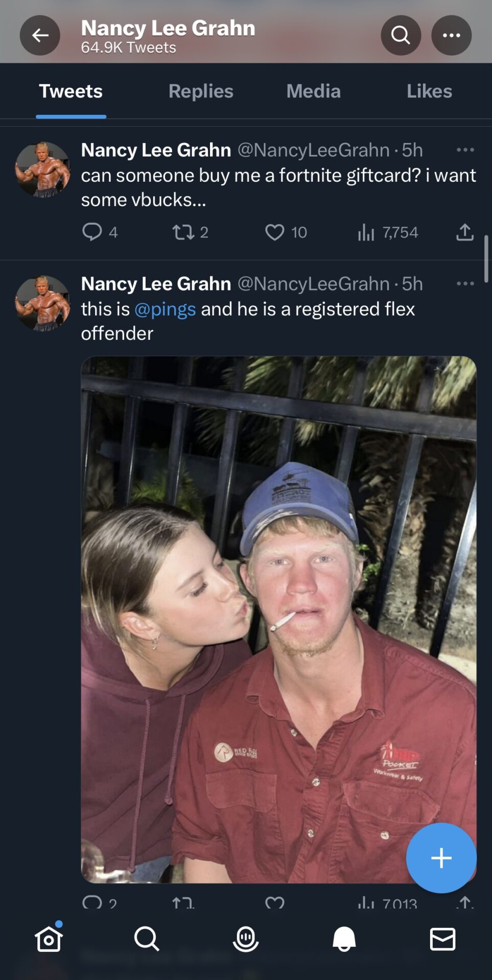Open search from the profile header

(401, 35)
